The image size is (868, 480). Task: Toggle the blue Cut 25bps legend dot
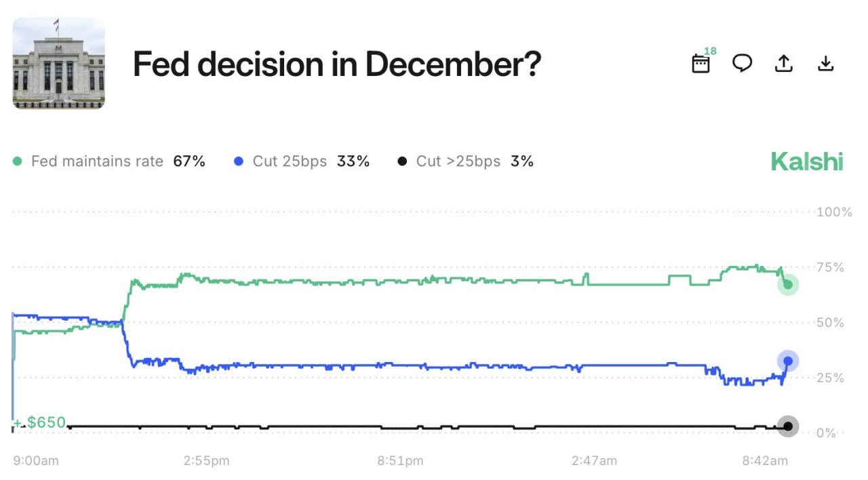[x=238, y=161]
